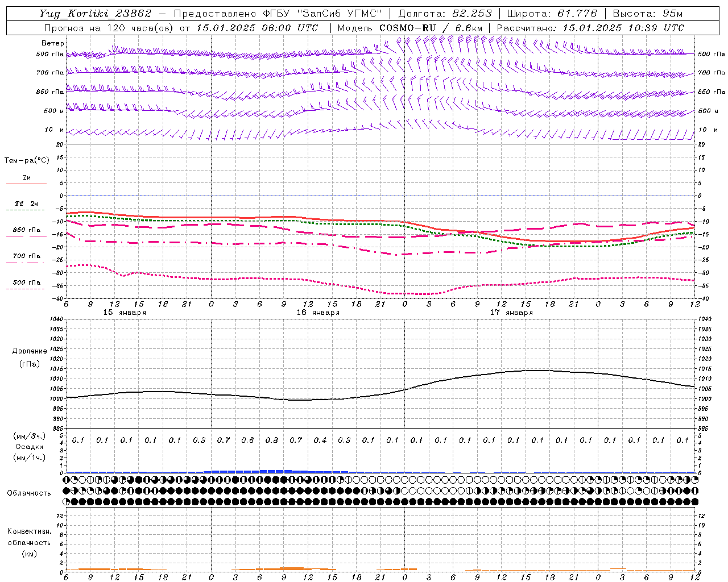Image resolution: width=728 pixels, height=582 pixels.
Task: Click the 850 гПа temperature legend entry
Action: [27, 230]
